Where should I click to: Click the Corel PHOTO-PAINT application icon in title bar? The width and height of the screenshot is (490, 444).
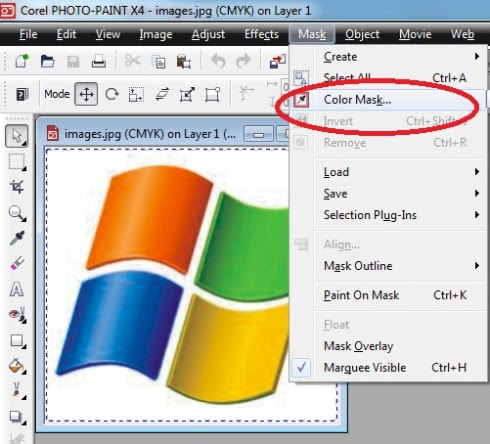tap(7, 11)
